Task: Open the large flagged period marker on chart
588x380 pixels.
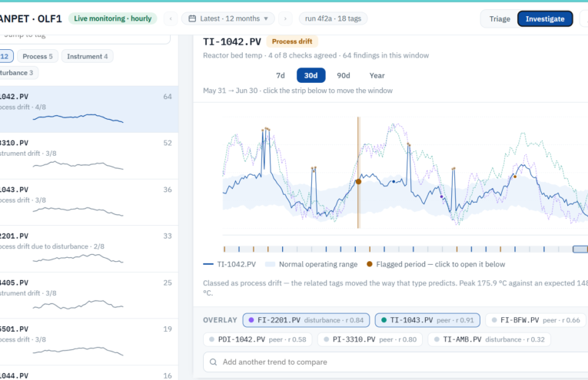Action: (358, 182)
